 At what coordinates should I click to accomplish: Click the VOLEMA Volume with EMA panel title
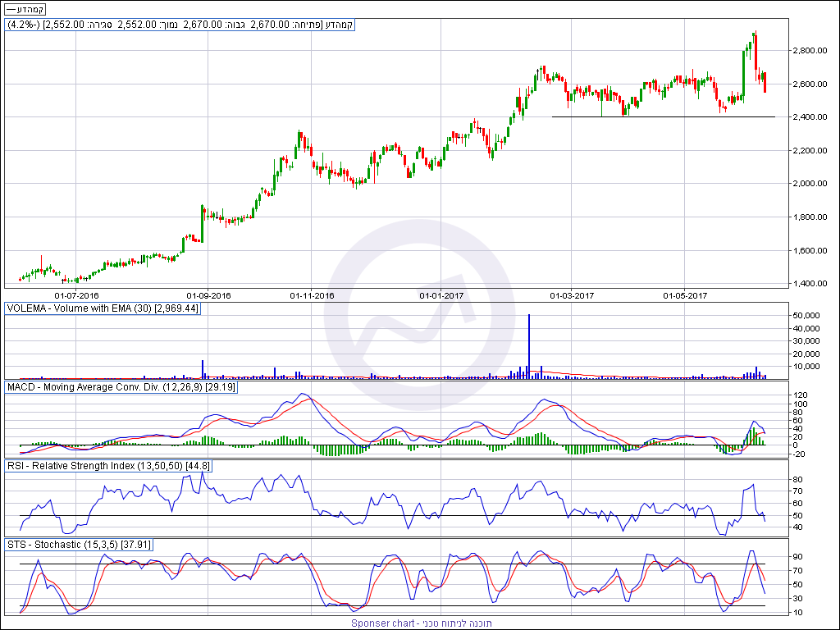pyautogui.click(x=103, y=308)
